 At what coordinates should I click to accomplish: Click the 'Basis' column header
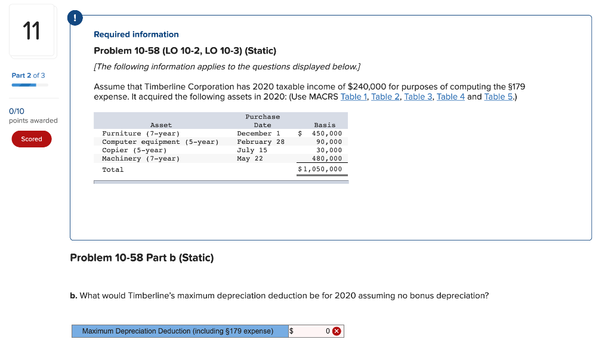[325, 125]
